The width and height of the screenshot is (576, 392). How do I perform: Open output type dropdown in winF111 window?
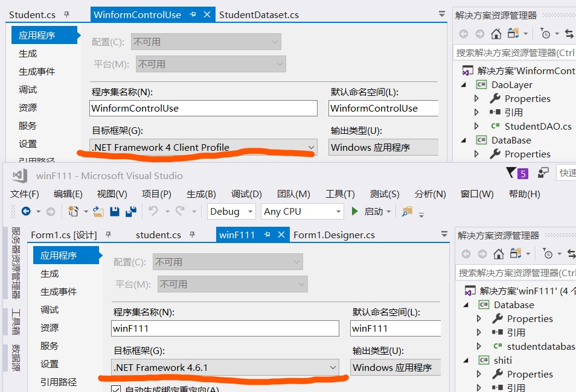coord(395,367)
